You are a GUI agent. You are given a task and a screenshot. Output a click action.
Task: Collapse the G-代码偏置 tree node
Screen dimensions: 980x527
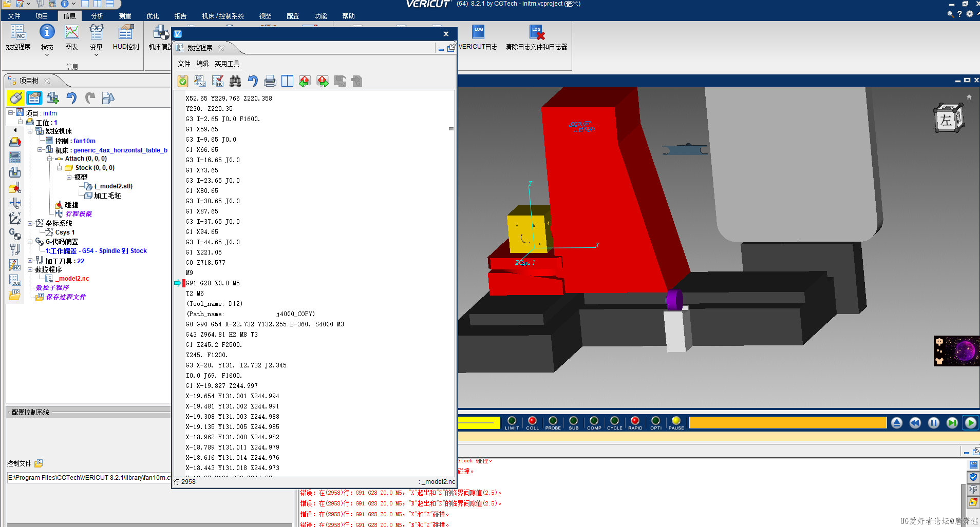[30, 242]
